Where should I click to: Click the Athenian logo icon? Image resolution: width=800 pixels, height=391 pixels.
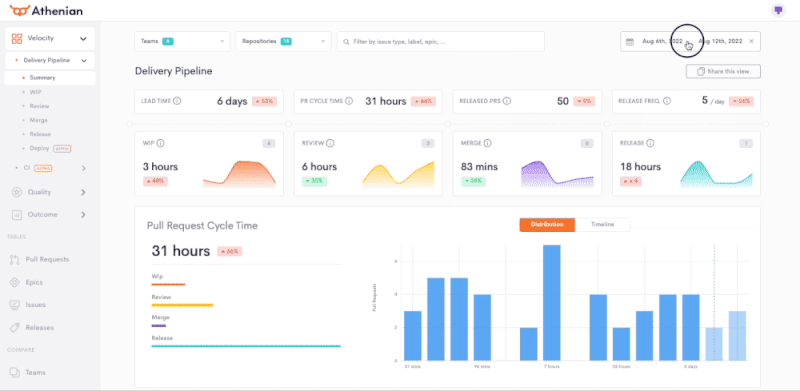(x=19, y=10)
